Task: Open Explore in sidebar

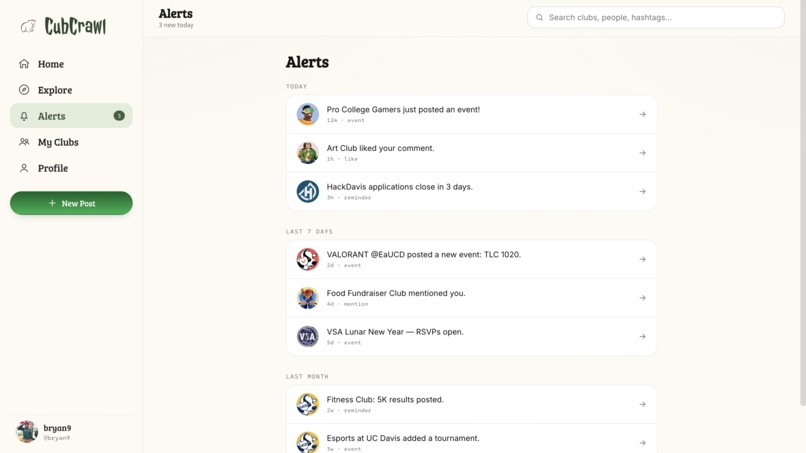Action: tap(71, 90)
